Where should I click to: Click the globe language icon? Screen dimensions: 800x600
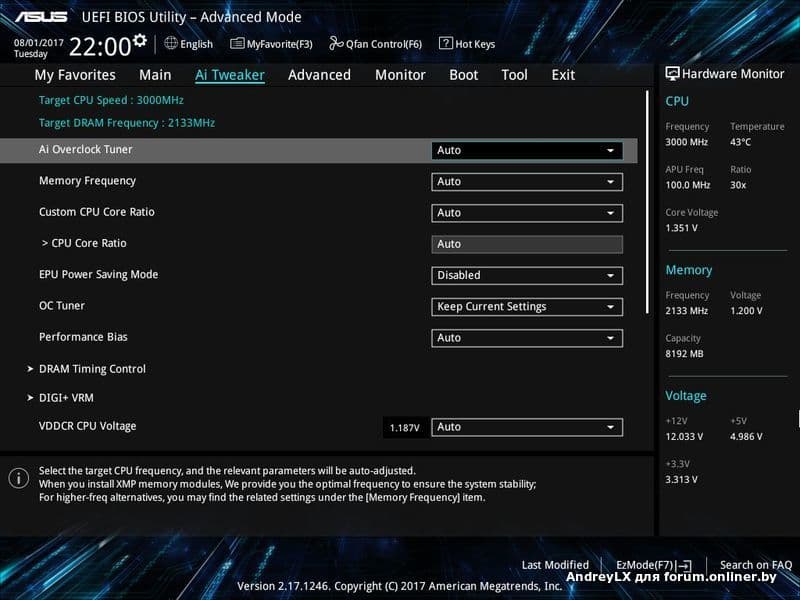click(171, 43)
